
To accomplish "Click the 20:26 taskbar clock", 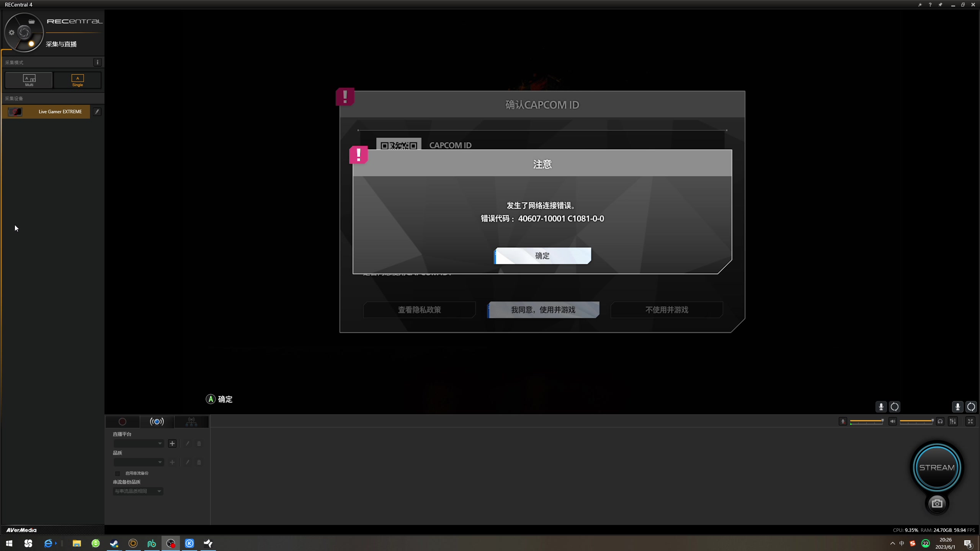I will point(946,543).
